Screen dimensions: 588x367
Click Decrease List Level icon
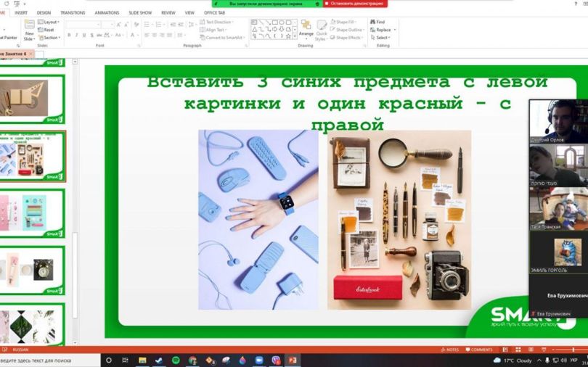pos(173,25)
